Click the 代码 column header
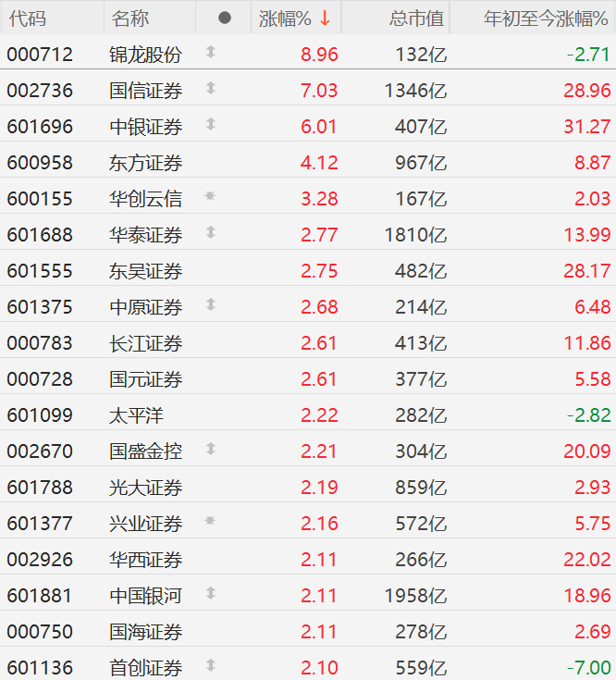 tap(28, 19)
